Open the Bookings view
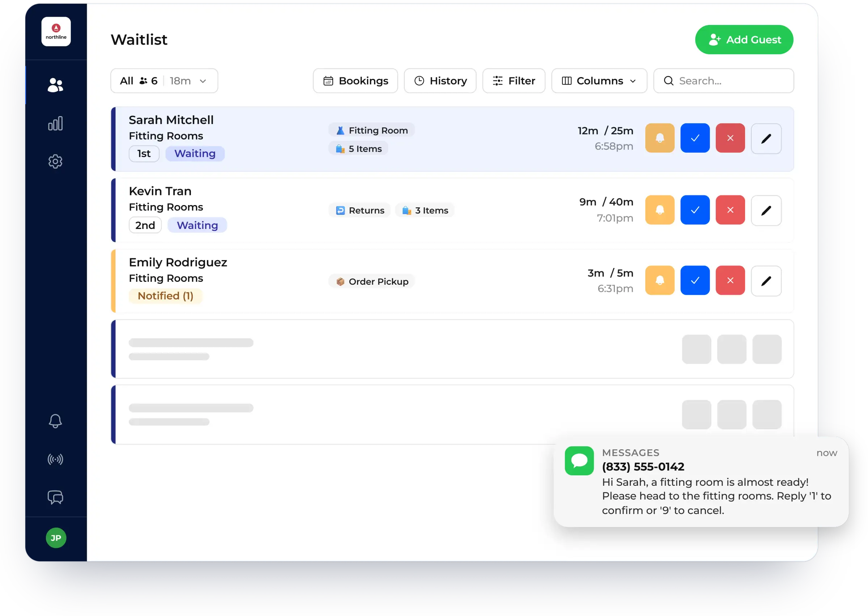868x616 pixels. 355,81
